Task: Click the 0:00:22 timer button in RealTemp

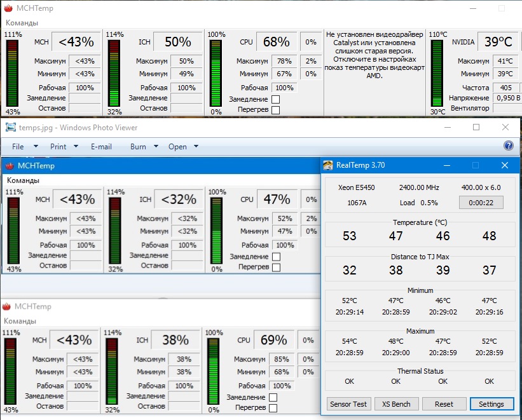Action: click(x=481, y=202)
